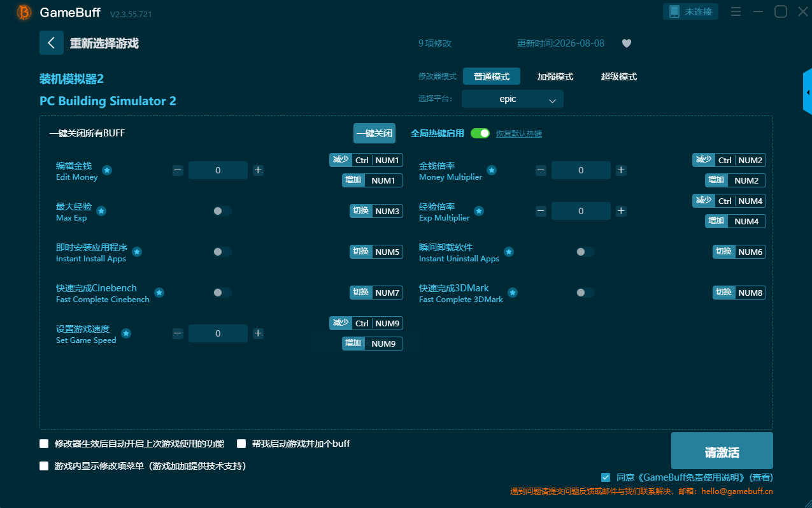Click Instant Uninstall Apps NUM6 hotkey
Viewport: 812px width, 508px height.
pyautogui.click(x=739, y=252)
